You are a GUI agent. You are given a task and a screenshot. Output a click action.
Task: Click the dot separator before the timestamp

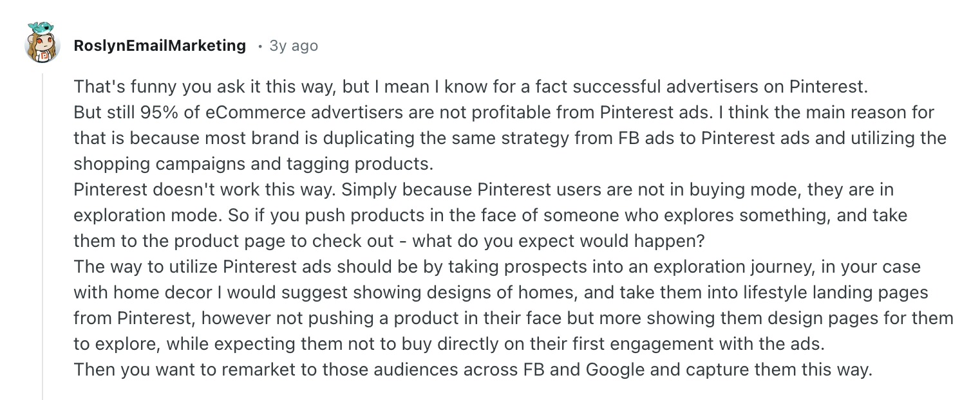pyautogui.click(x=259, y=46)
